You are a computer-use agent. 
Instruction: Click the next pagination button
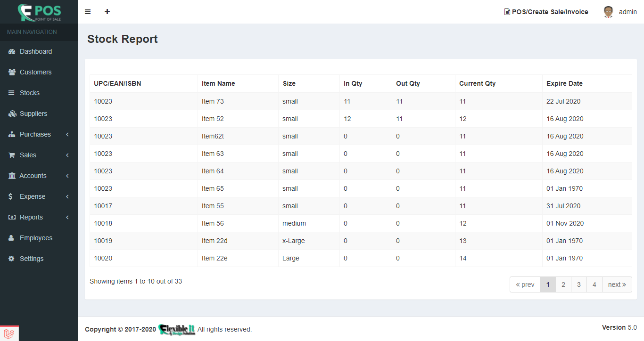point(617,284)
